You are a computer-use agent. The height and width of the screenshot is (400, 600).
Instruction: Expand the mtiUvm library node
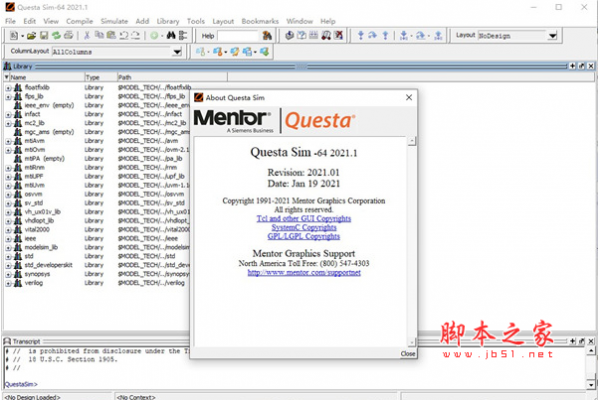[x=8, y=186]
